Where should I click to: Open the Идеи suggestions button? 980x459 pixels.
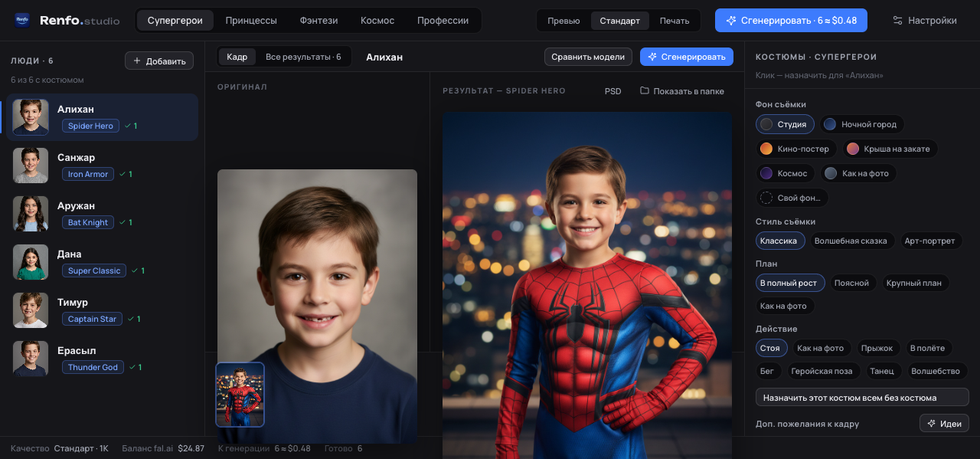[x=944, y=423]
